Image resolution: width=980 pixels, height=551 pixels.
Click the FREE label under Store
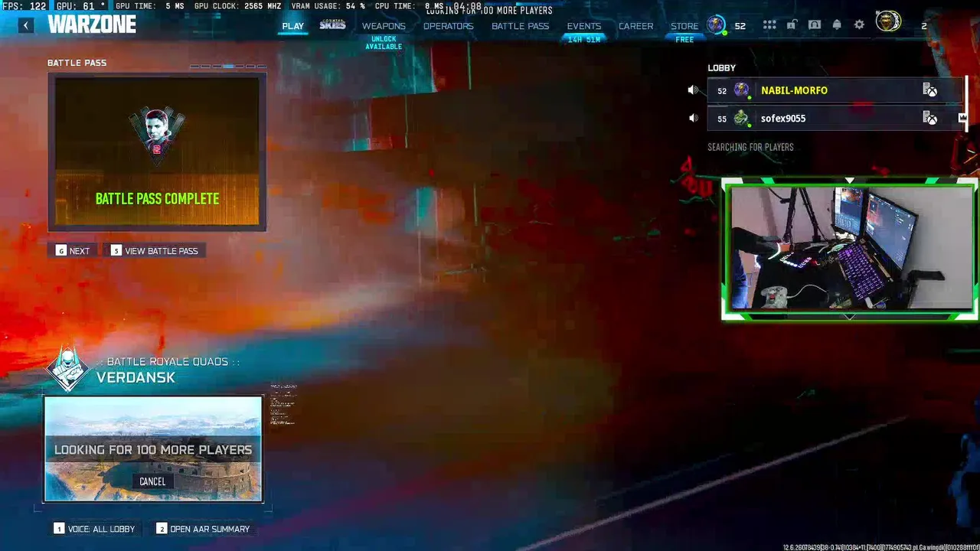coord(684,40)
